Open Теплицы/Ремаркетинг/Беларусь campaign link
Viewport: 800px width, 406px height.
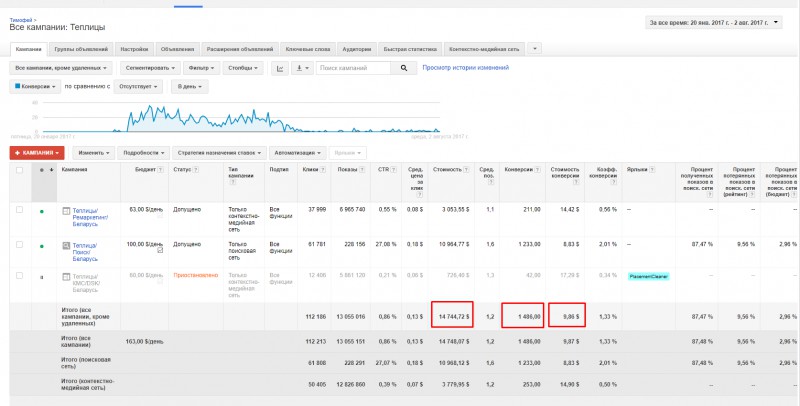90,217
